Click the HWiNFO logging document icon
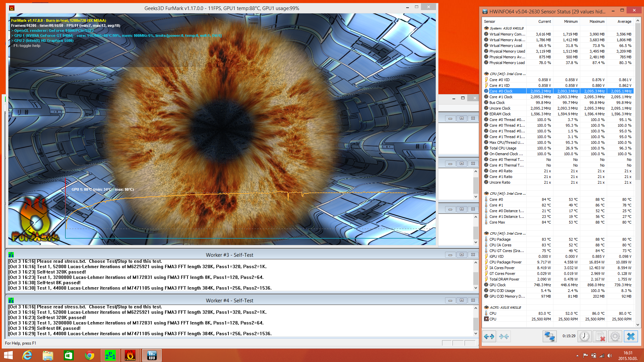Image resolution: width=644 pixels, height=362 pixels. 599,336
